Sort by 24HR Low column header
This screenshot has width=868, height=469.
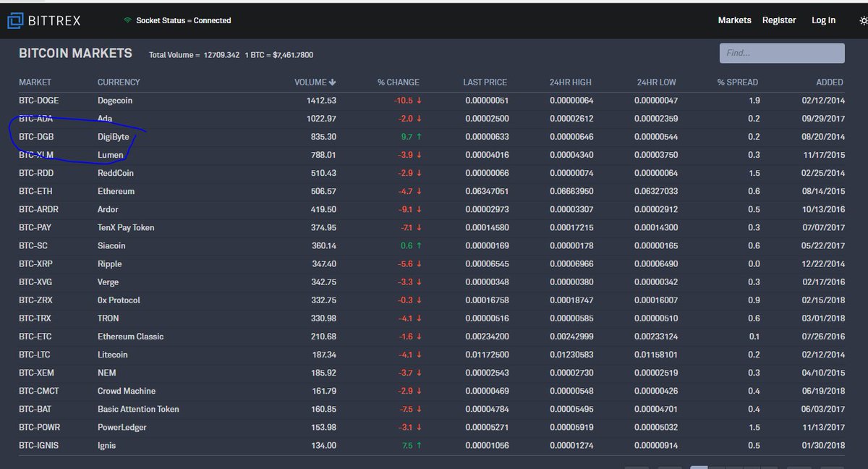(x=656, y=83)
